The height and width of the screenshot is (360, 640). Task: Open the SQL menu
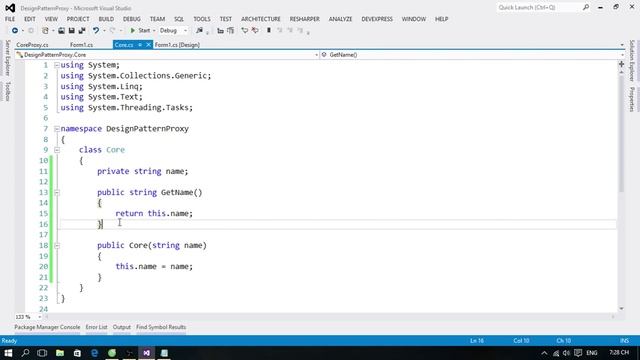point(179,19)
